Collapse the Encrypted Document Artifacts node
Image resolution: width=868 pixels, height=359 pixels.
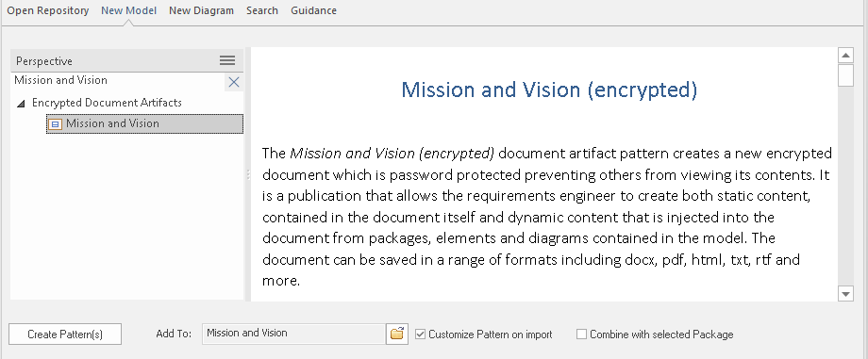coord(21,103)
